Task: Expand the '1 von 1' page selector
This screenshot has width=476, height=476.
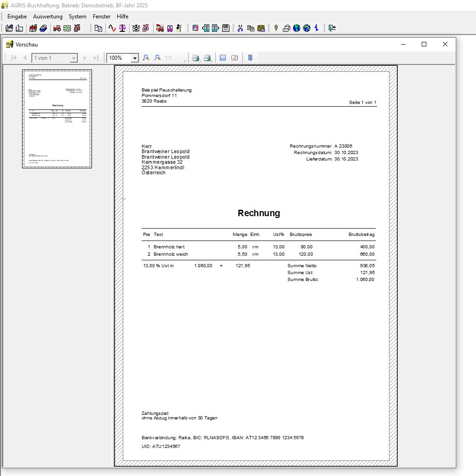Action: pyautogui.click(x=73, y=58)
